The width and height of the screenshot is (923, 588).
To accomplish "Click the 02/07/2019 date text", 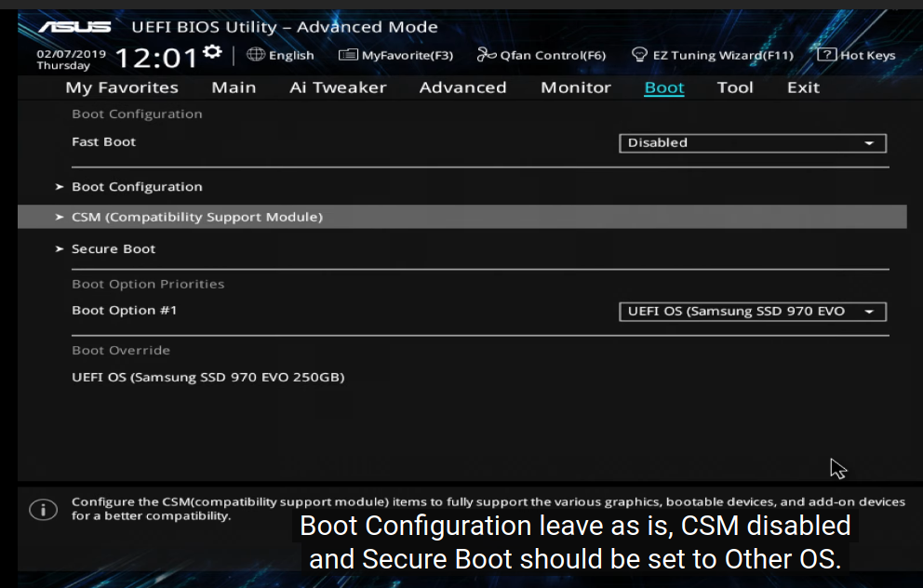I will tap(72, 54).
